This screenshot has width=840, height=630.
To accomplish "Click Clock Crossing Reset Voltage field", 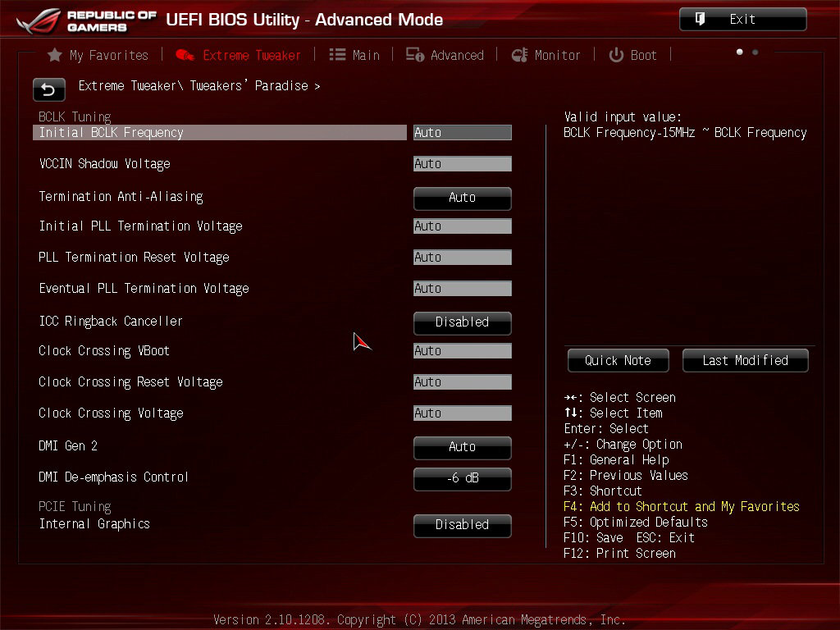I will pyautogui.click(x=463, y=382).
